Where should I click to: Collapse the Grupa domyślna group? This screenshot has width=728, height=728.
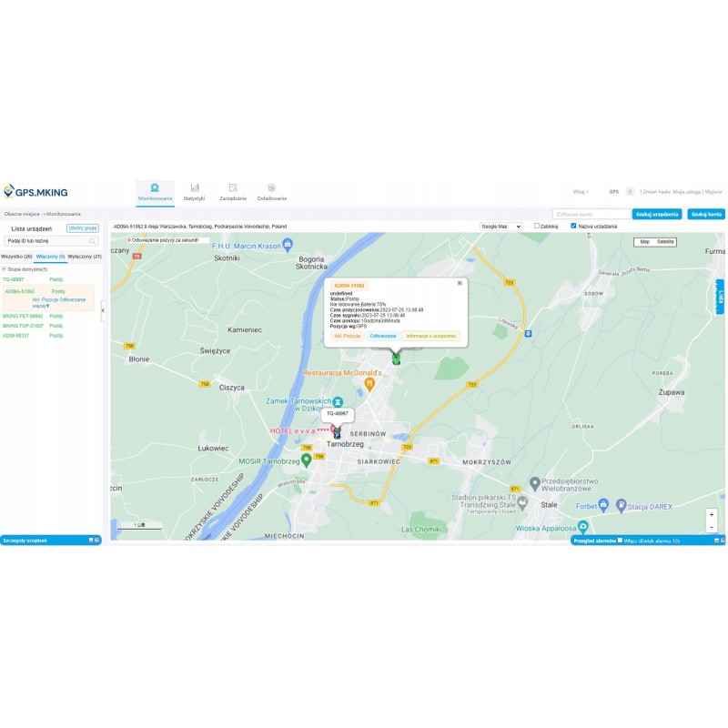tap(4, 269)
